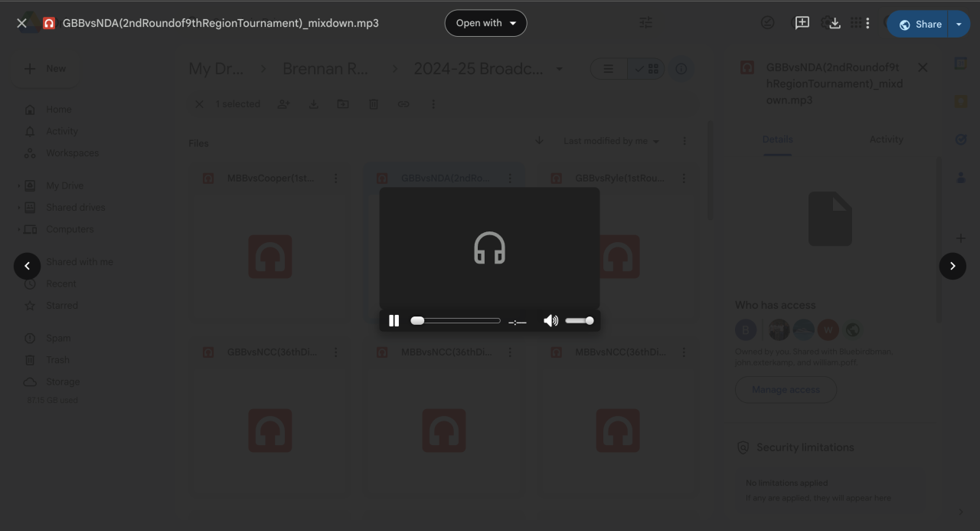
Task: Click the headphones placeholder in the player
Action: point(489,248)
